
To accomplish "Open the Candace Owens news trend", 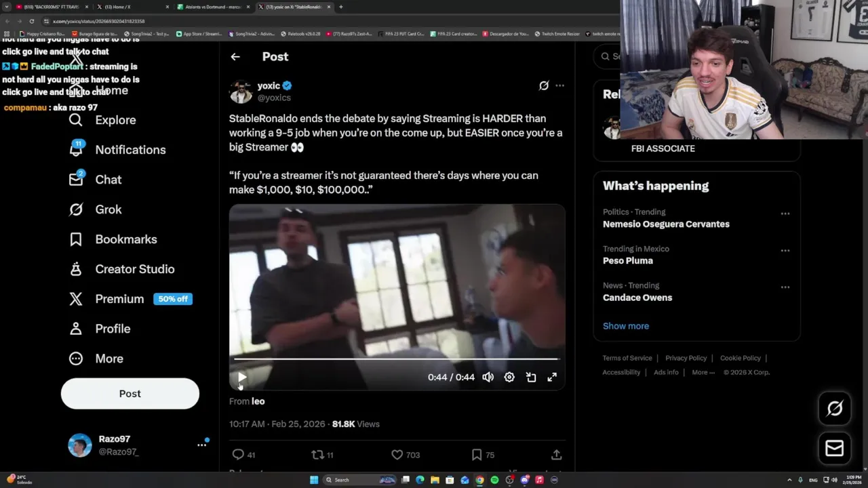I will (637, 298).
